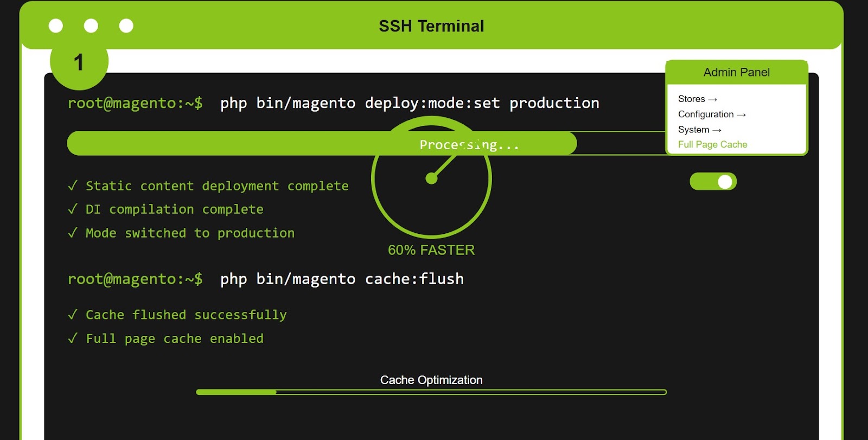
Task: Click the Admin Panel header
Action: point(737,72)
